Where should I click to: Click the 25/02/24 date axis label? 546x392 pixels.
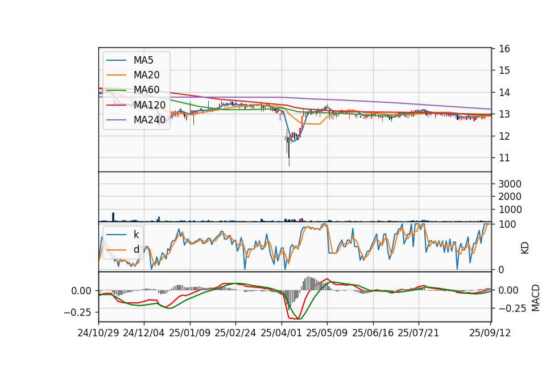tap(235, 333)
